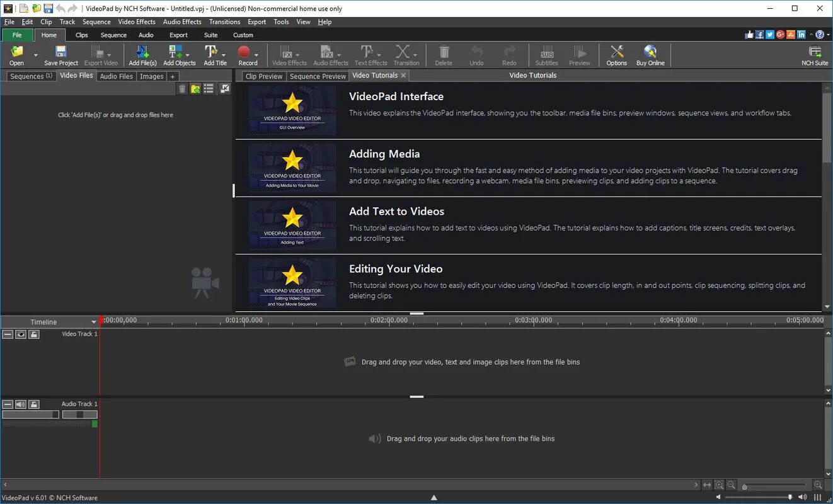Viewport: 833px width, 504px height.
Task: Toggle the lock on Audio Track 1
Action: point(34,404)
